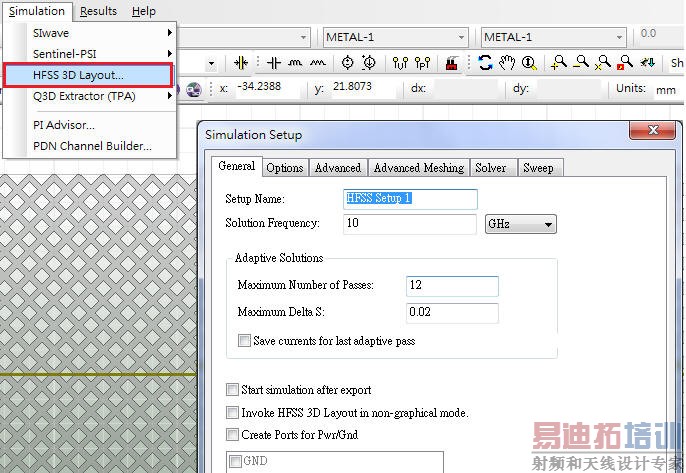Switch to the Advanced tab
This screenshot has height=473, width=686.
pyautogui.click(x=338, y=168)
